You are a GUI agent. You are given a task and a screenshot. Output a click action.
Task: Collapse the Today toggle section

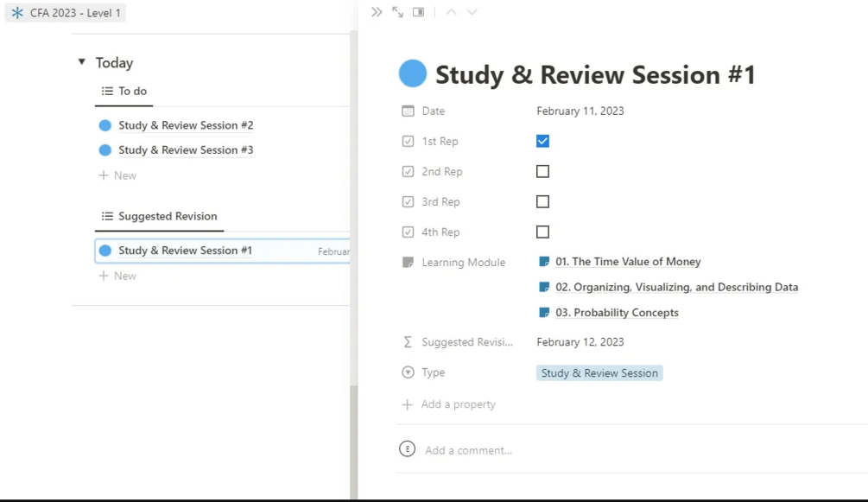pyautogui.click(x=82, y=62)
